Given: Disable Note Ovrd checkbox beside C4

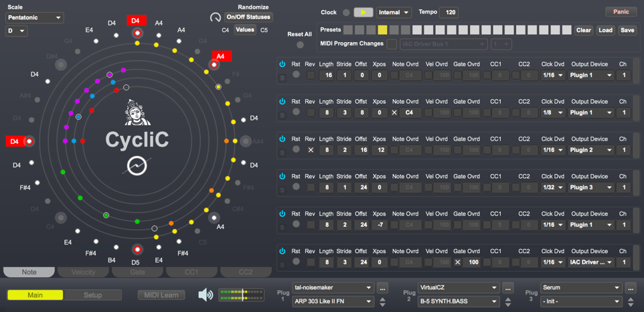Looking at the screenshot, I should click(394, 112).
